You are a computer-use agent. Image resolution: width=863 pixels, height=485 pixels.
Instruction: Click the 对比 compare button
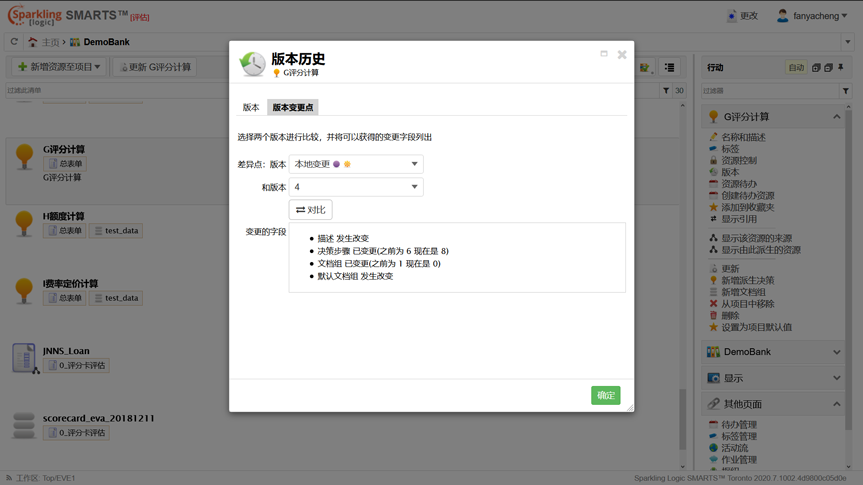click(310, 210)
